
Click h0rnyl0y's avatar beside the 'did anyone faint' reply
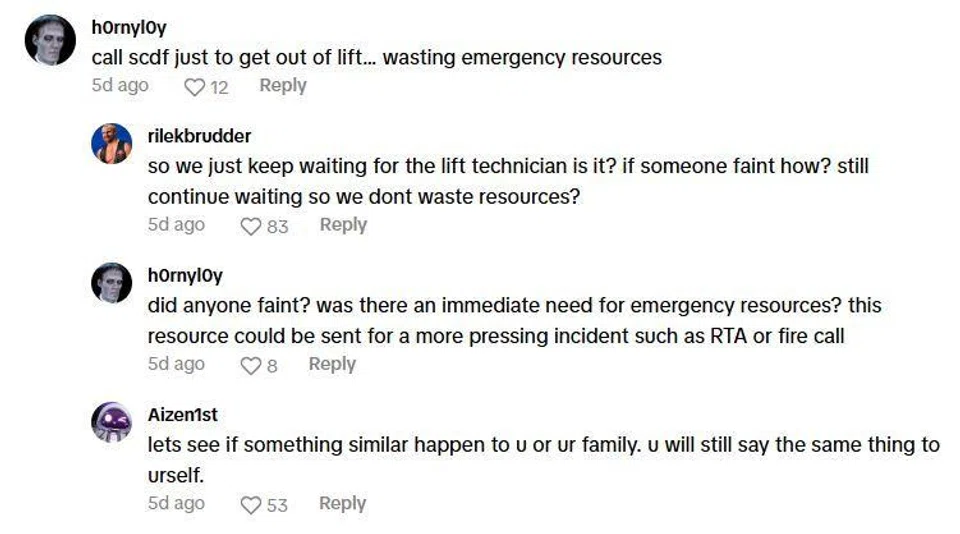pyautogui.click(x=112, y=283)
